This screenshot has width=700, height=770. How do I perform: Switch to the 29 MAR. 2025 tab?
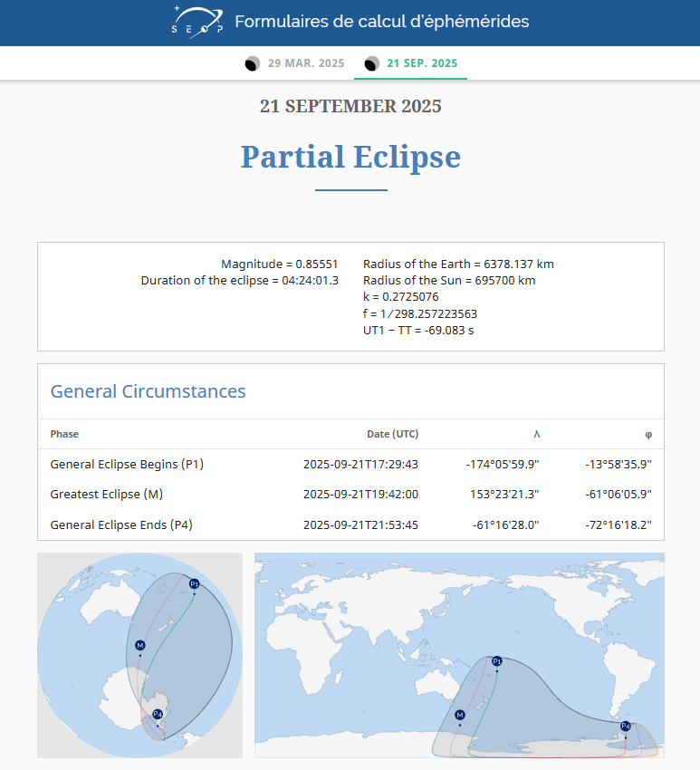point(306,63)
